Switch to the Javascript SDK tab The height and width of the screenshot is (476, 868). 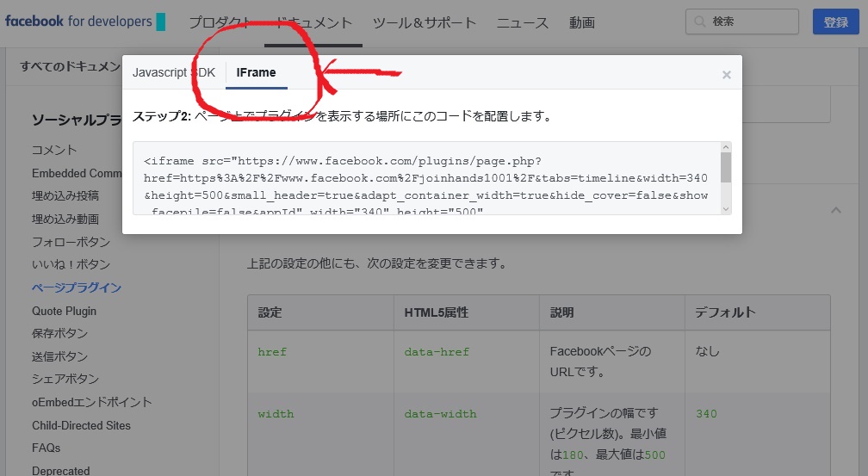point(174,72)
